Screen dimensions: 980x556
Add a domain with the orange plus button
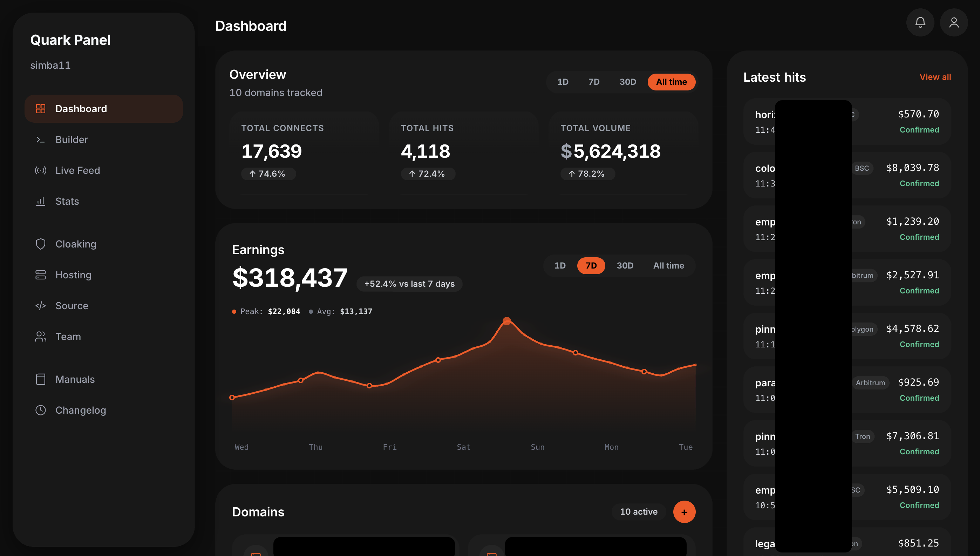point(684,512)
